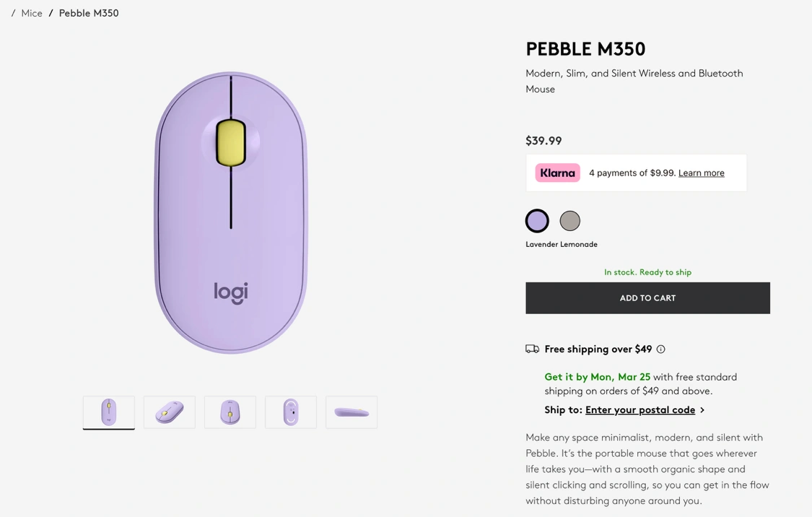Click the free shipping info icon
Image resolution: width=812 pixels, height=517 pixels.
[660, 349]
